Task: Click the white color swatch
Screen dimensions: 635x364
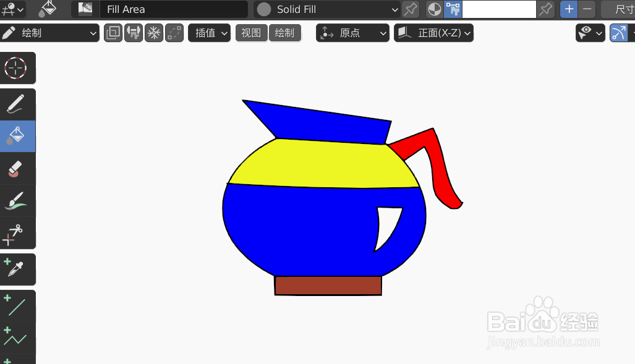Action: (499, 9)
